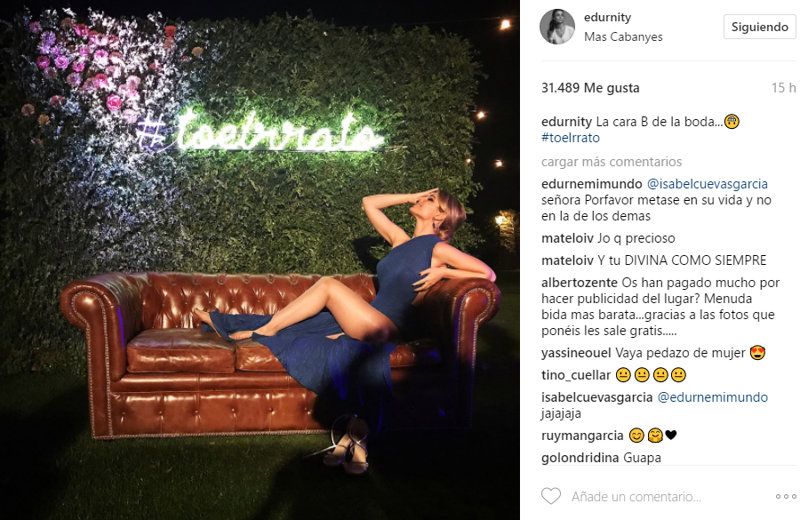Open yassineouel's profile
This screenshot has width=800, height=520.
576,353
